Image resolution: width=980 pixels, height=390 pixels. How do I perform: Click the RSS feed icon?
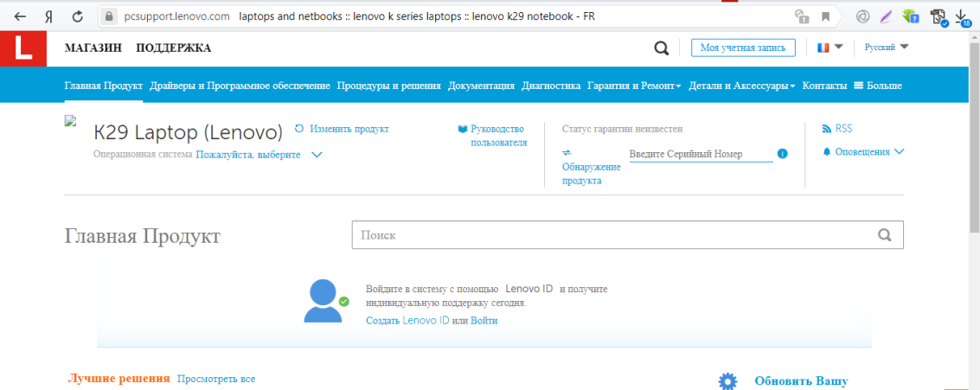click(827, 129)
